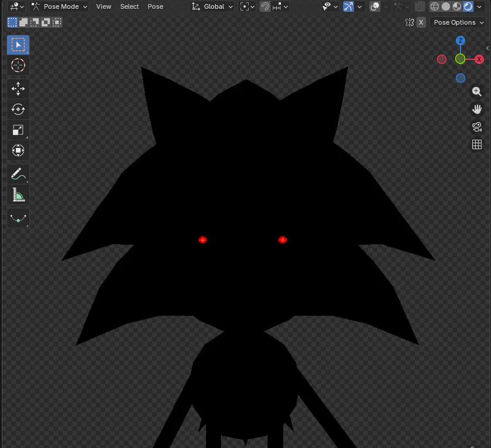
Task: Expand the sidebar using edge arrow
Action: [x=487, y=48]
